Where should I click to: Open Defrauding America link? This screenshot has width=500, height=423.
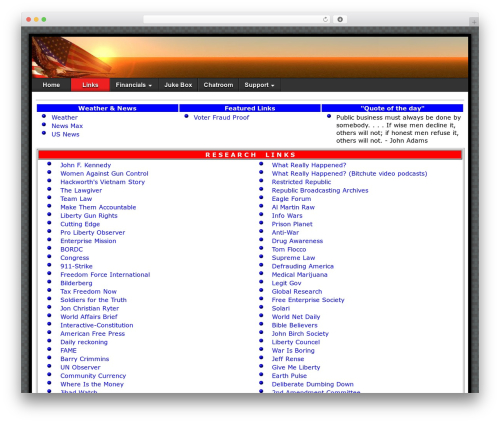pos(303,266)
